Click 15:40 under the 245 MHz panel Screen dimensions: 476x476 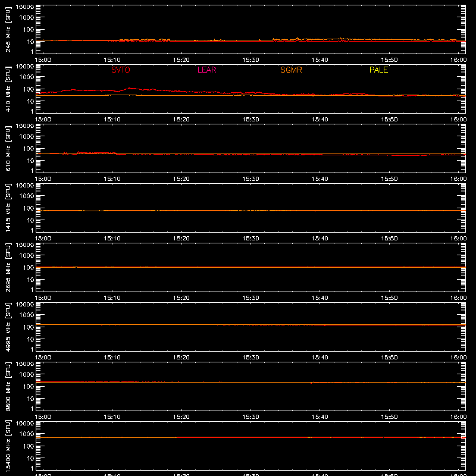(x=320, y=60)
